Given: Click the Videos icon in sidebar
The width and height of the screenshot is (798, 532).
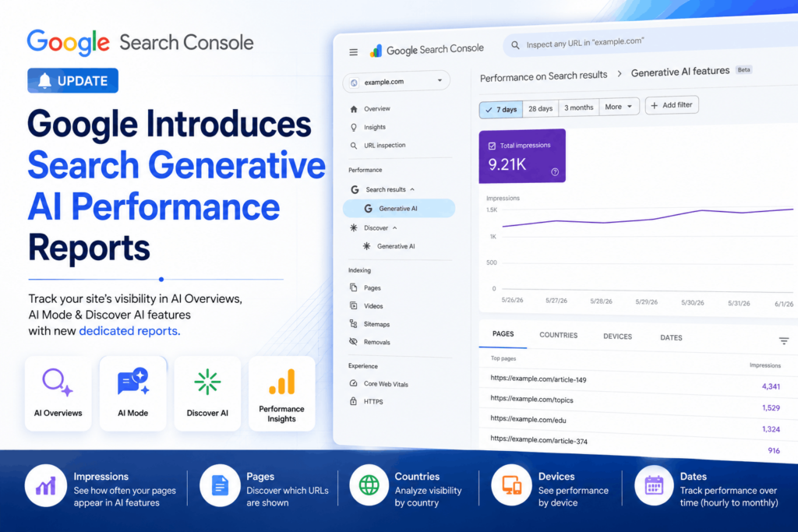Looking at the screenshot, I should (353, 305).
